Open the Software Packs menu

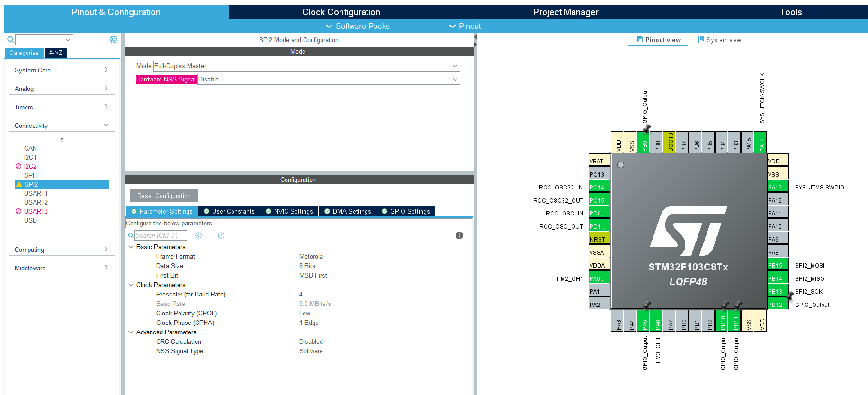pos(358,26)
